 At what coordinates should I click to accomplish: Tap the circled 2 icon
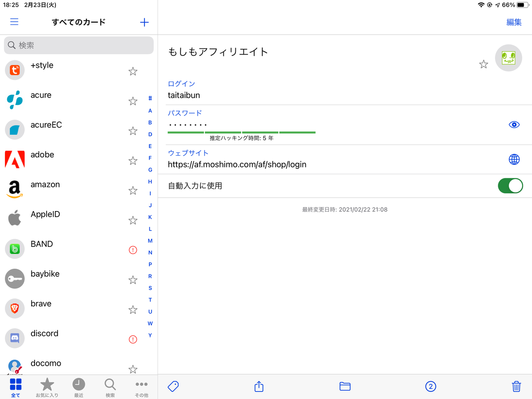(x=430, y=387)
